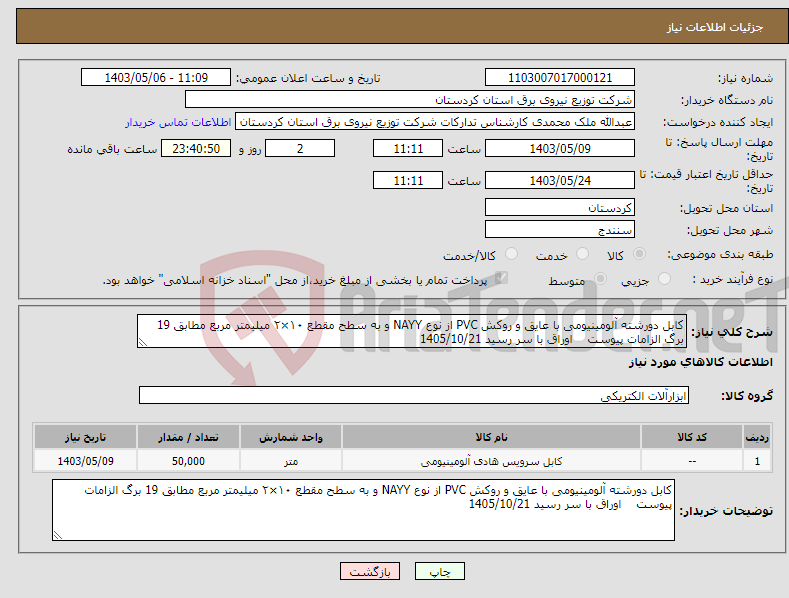Image resolution: width=789 pixels, height=598 pixels.
Task: Click the شرح کلی نیاز description textarea
Action: click(x=412, y=332)
